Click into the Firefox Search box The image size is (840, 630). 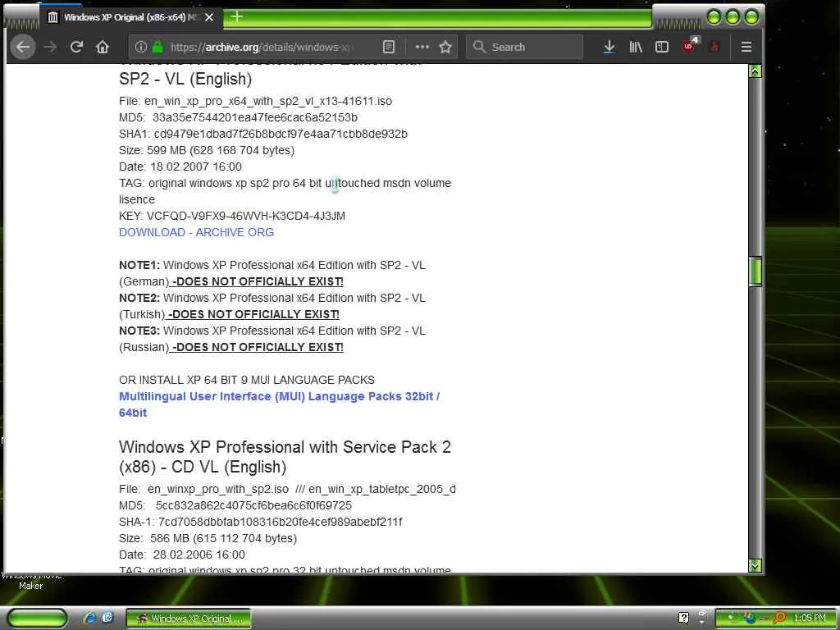tap(524, 47)
